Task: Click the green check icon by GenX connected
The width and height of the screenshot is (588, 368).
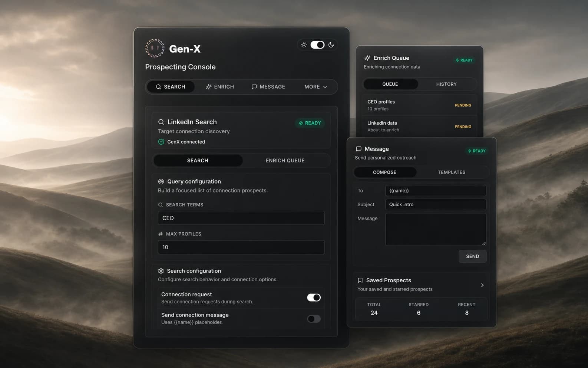Action: tap(161, 142)
